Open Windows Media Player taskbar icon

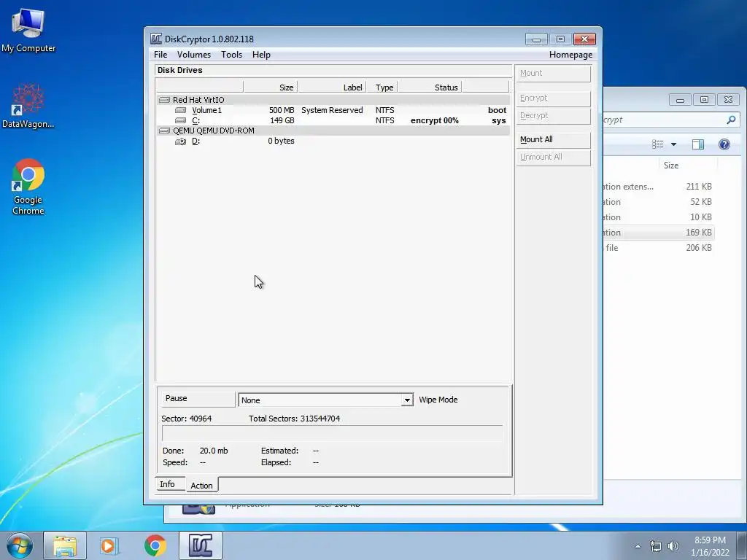pyautogui.click(x=109, y=545)
